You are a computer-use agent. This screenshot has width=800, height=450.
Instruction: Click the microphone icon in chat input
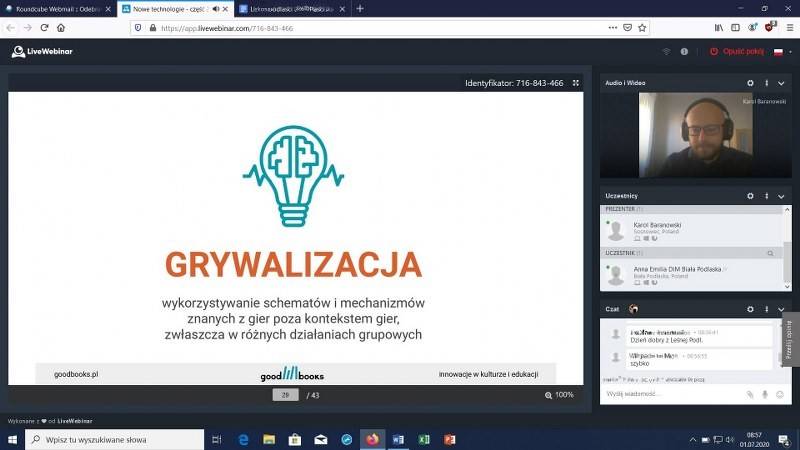(765, 394)
